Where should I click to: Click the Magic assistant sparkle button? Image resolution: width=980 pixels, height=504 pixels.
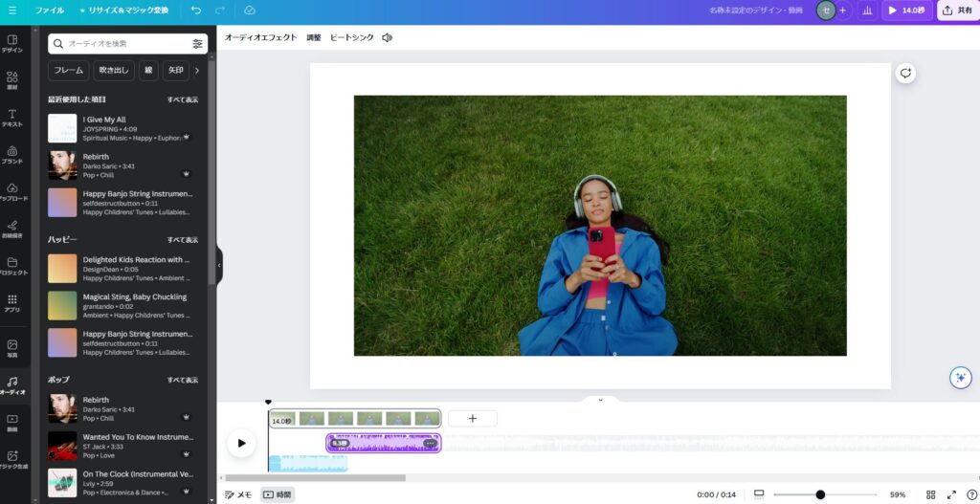point(960,377)
